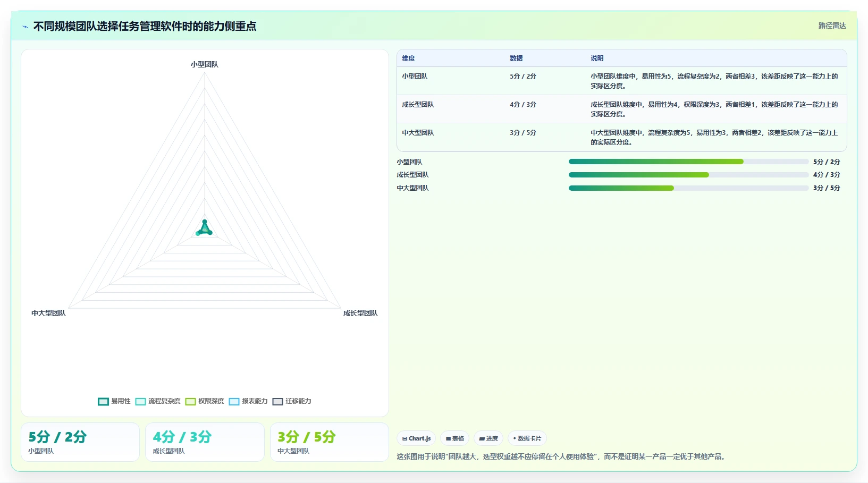This screenshot has height=483, width=868.
Task: Click the 5分 / 2分 table data cell
Action: coord(523,77)
